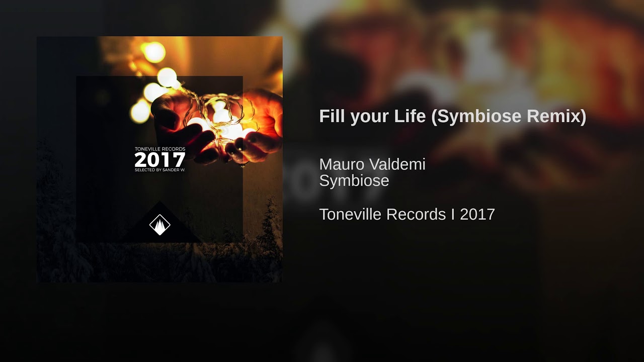
Task: Click the out-of-focus bulb near cover's left side
Action: tap(140, 111)
